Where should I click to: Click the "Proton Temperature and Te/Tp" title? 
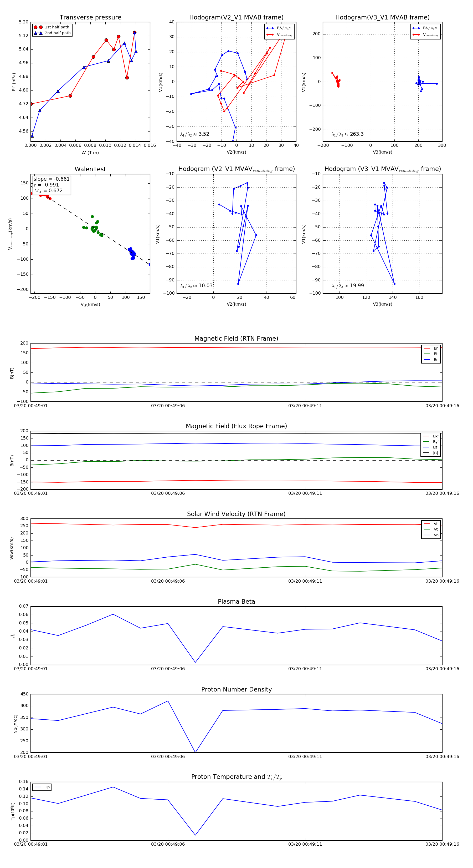pos(236,777)
